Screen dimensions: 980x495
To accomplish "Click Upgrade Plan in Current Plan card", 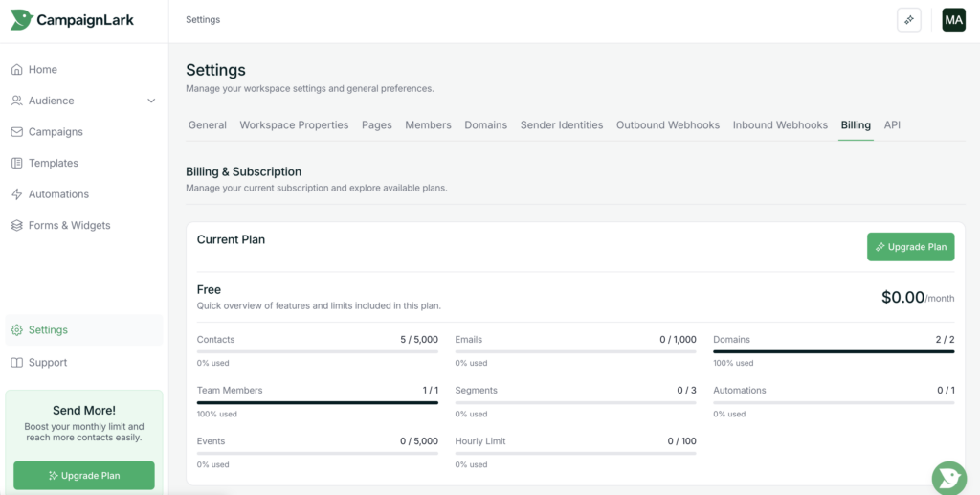I will (910, 247).
